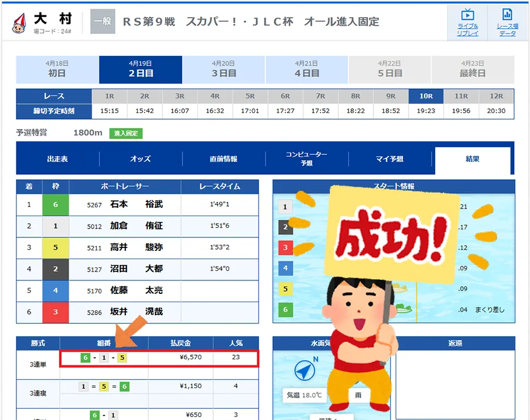Image resolution: width=530 pixels, height=420 pixels.
Task: Open the オッズ odds tab
Action: (140, 159)
